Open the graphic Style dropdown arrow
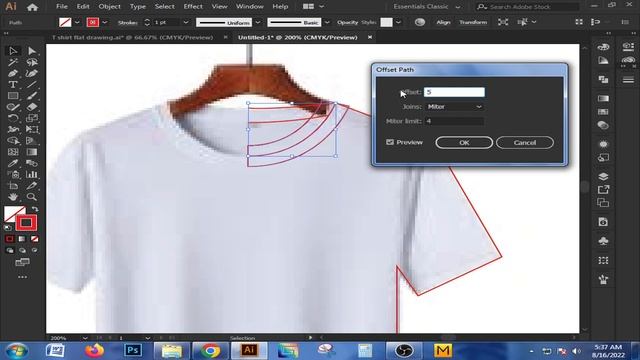 click(398, 22)
